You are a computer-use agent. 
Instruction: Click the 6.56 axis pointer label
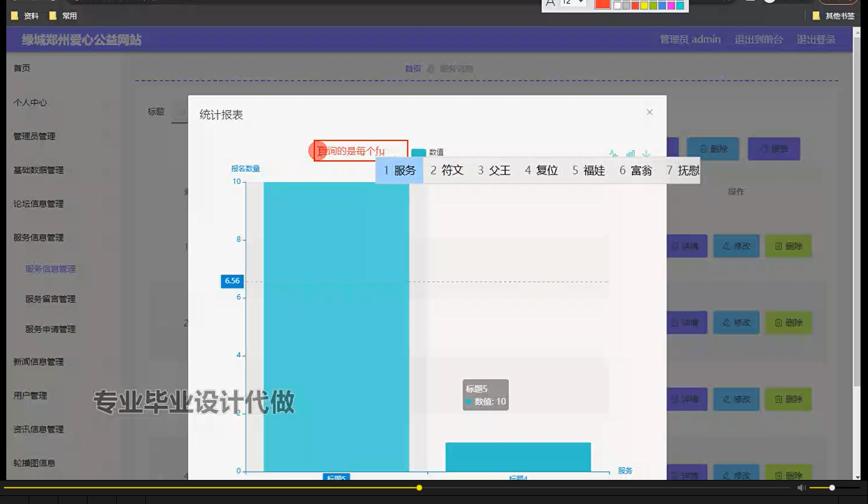(x=232, y=281)
